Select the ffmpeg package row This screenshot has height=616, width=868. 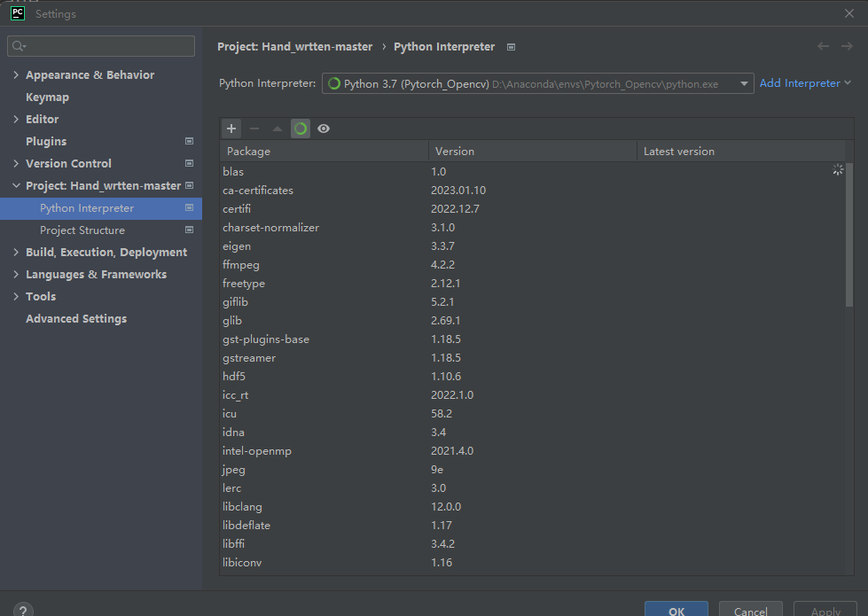point(532,264)
